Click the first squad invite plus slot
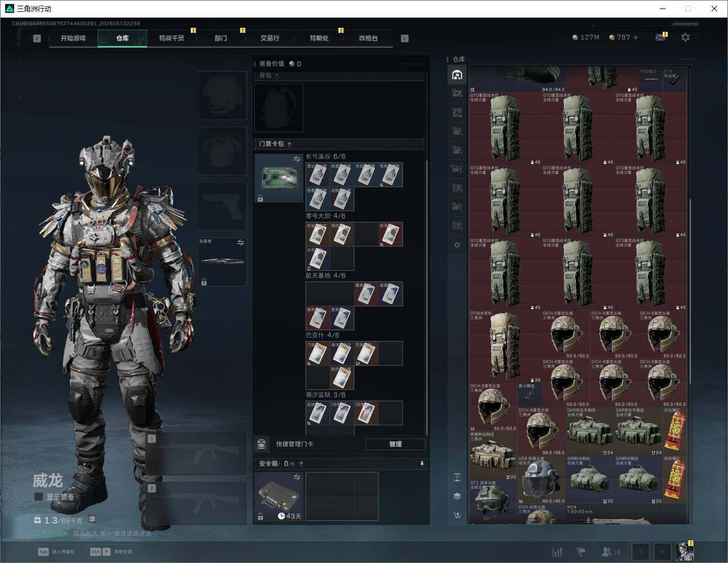Viewport: 728px width, 563px height. (641, 552)
